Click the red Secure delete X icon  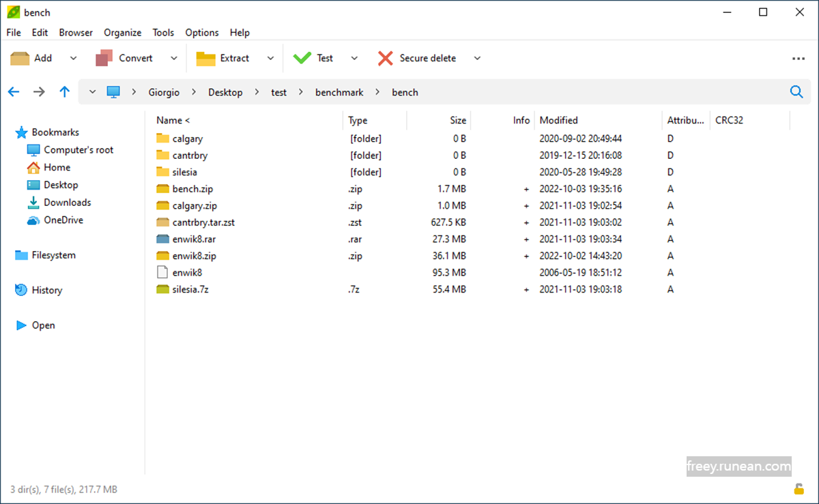point(386,58)
